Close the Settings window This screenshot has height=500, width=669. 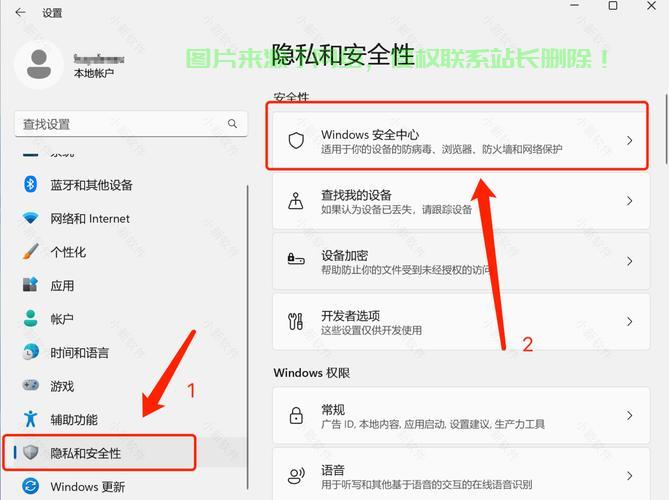tap(651, 6)
